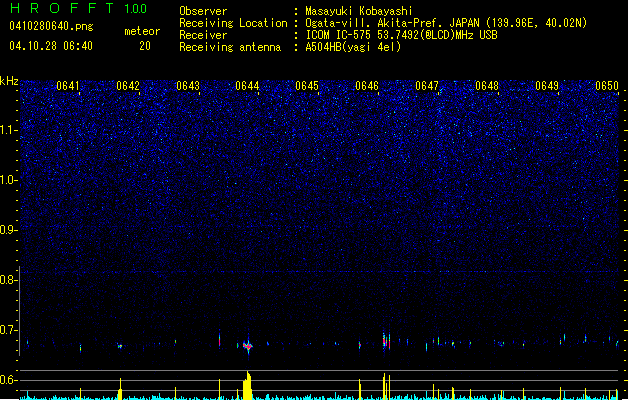Click the 0641 time marker
The width and height of the screenshot is (629, 400).
(68, 86)
